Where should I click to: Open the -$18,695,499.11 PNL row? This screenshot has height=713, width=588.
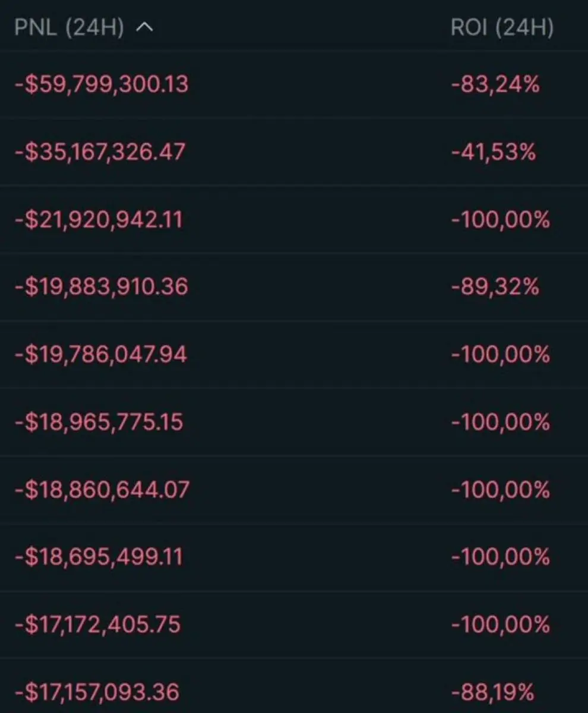pos(99,557)
